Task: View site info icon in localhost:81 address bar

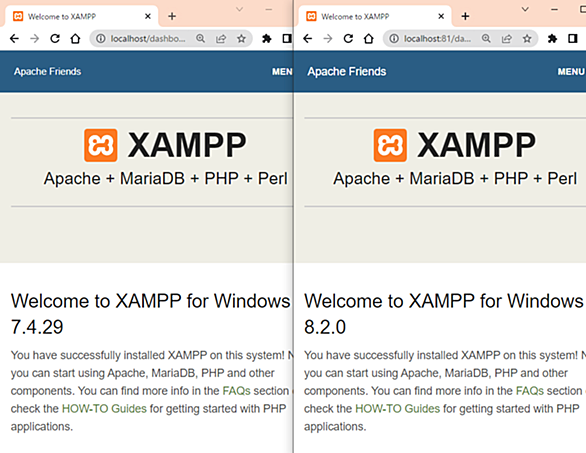Action: (394, 38)
